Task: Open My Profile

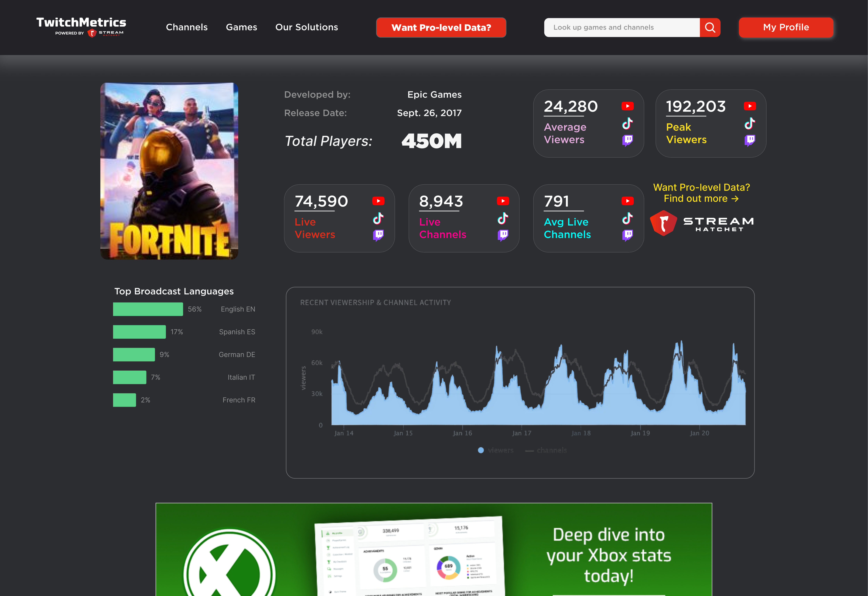Action: (785, 27)
